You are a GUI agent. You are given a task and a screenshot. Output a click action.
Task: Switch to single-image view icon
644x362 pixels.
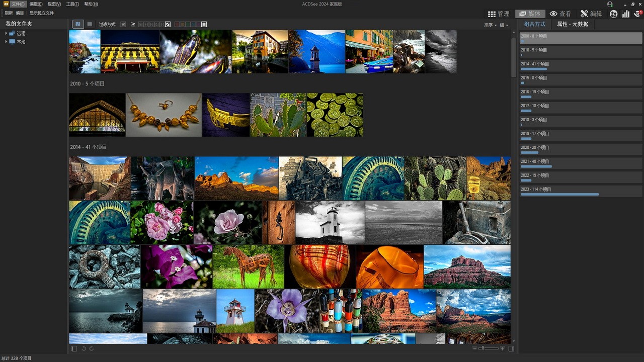pos(90,24)
